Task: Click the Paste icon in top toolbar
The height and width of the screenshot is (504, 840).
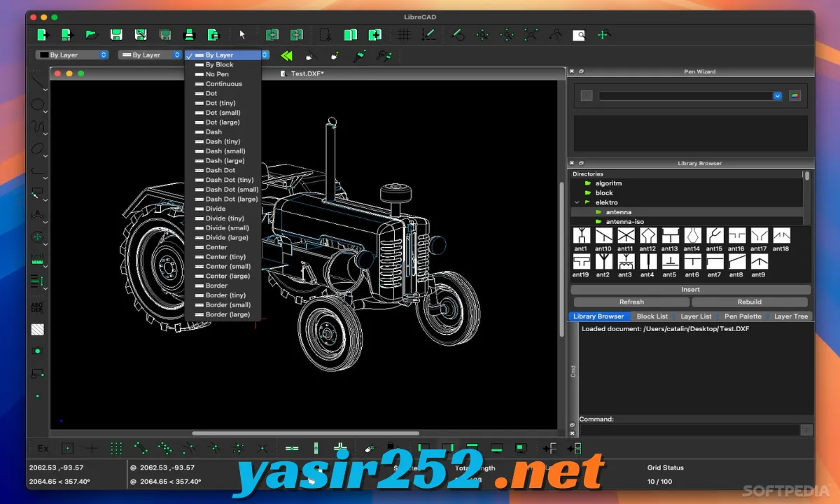Action: tap(375, 34)
